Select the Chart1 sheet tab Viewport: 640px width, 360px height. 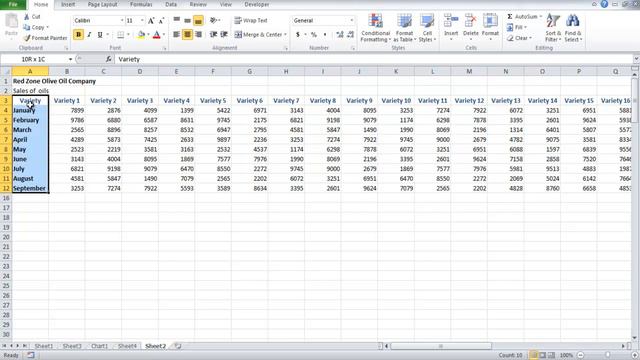coord(99,346)
